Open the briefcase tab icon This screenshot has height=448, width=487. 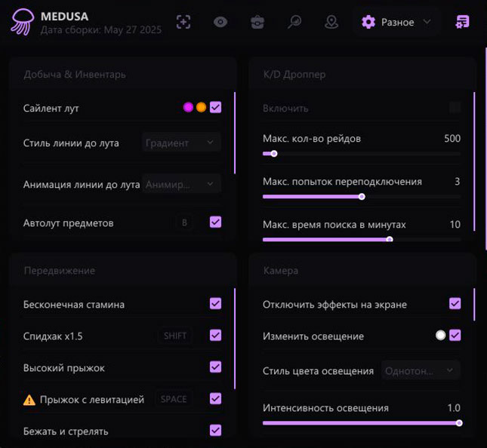pyautogui.click(x=257, y=22)
